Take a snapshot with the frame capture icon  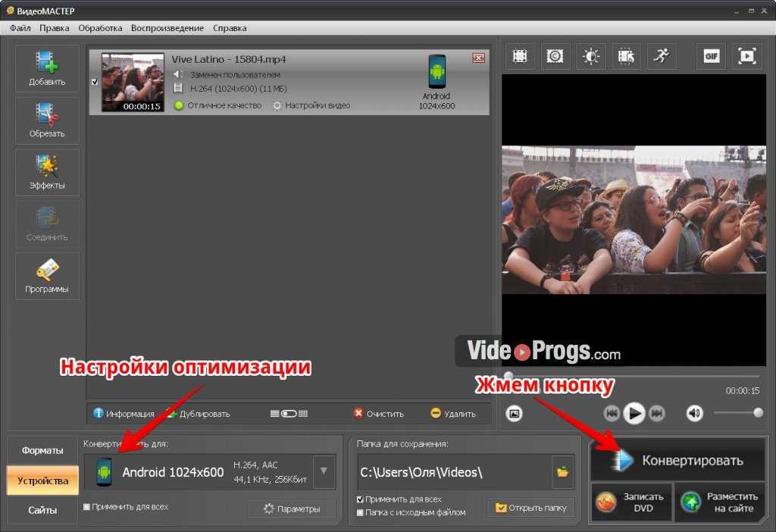pyautogui.click(x=515, y=413)
